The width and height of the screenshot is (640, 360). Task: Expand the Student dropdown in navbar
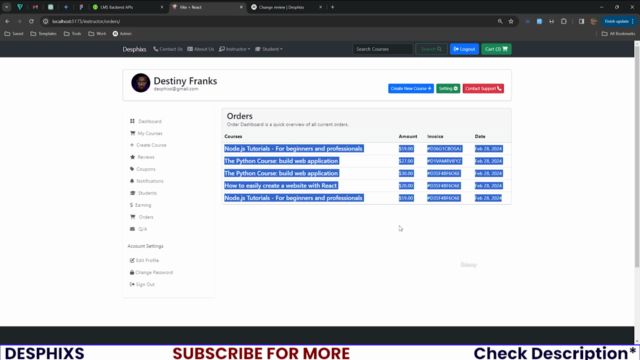(x=269, y=49)
